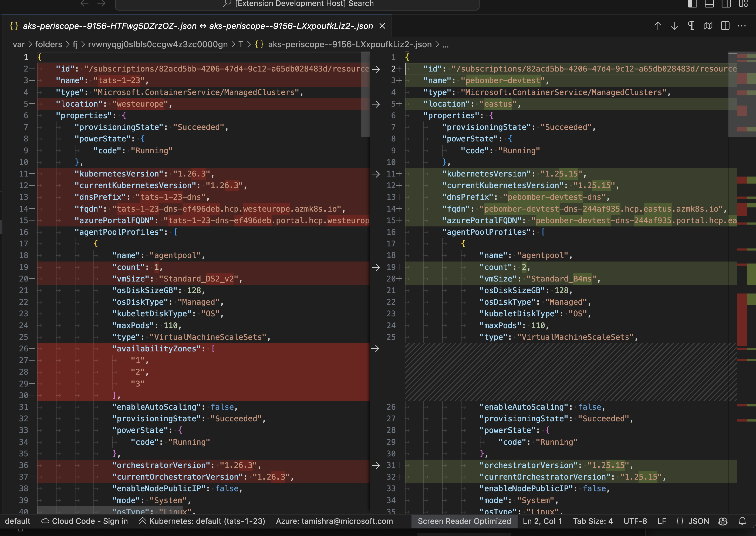Click "Standard_B4ms" vmSize value
This screenshot has width=756, height=536.
click(x=561, y=279)
